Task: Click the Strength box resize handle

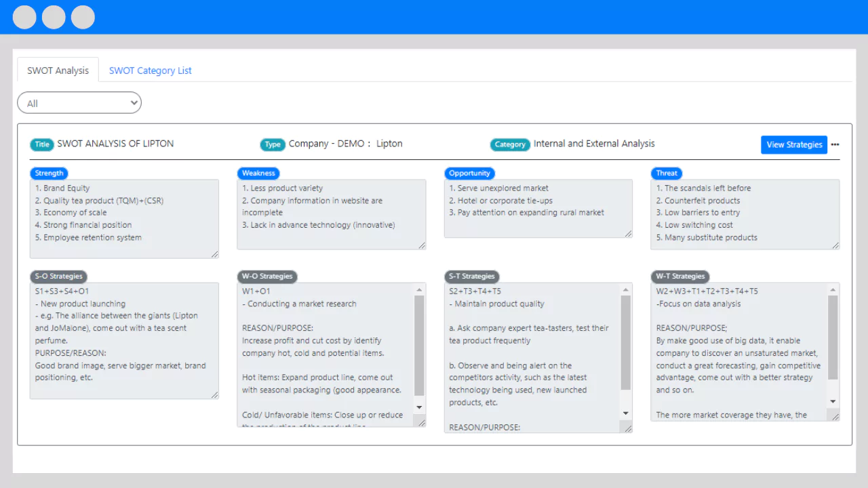Action: pyautogui.click(x=215, y=254)
